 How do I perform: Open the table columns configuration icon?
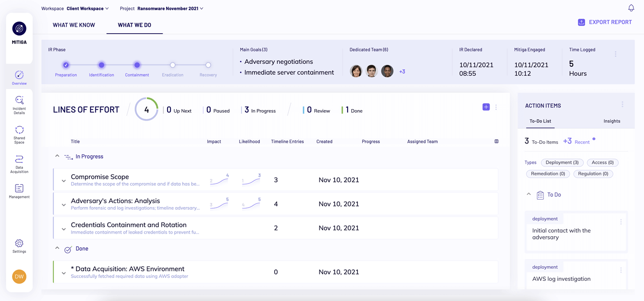coord(497,142)
